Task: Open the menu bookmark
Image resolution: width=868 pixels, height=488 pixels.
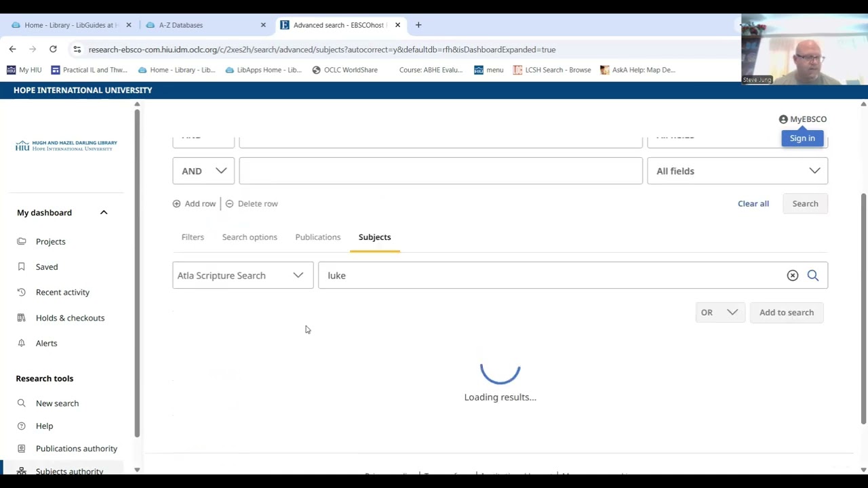Action: point(488,70)
